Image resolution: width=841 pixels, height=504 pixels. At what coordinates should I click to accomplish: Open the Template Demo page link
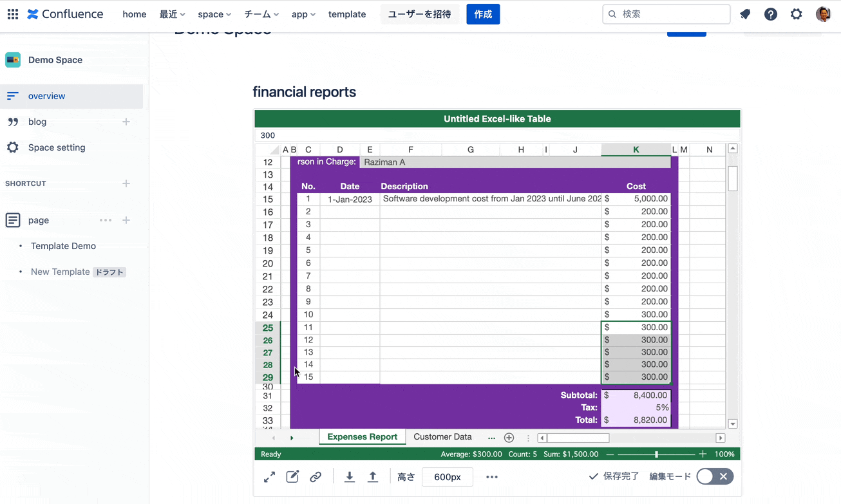(x=63, y=246)
